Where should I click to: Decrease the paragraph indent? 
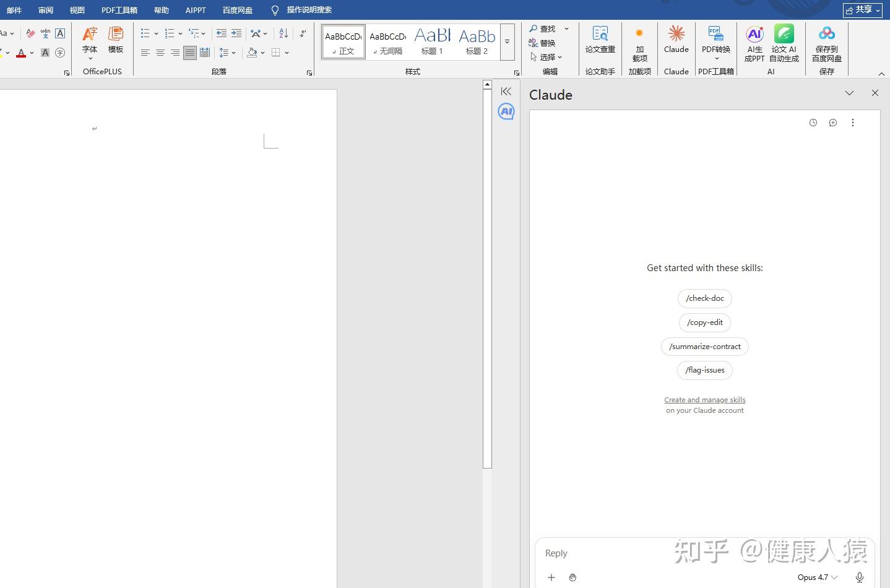click(221, 33)
